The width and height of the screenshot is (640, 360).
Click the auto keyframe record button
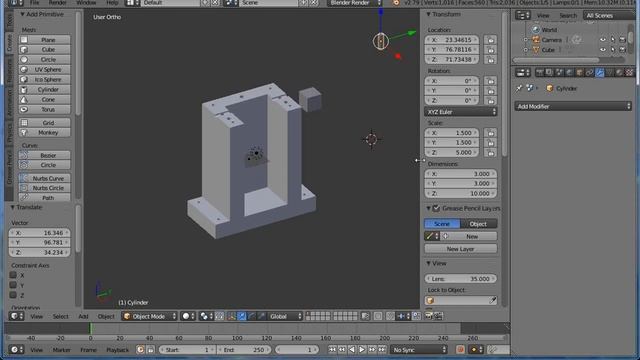460,350
